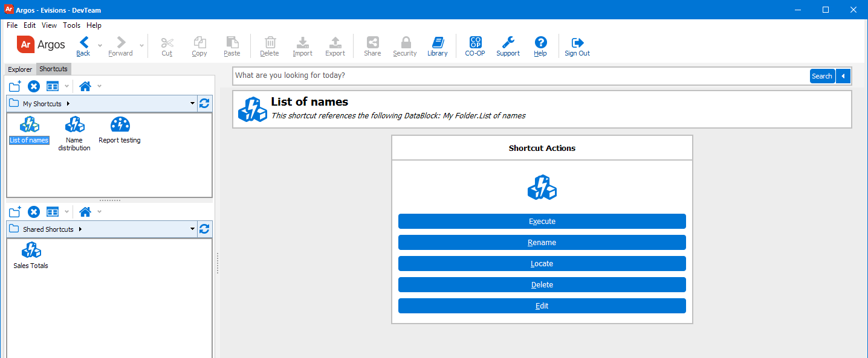The height and width of the screenshot is (358, 868).
Task: Click the new folder icon in My Shortcuts
Action: coord(15,86)
